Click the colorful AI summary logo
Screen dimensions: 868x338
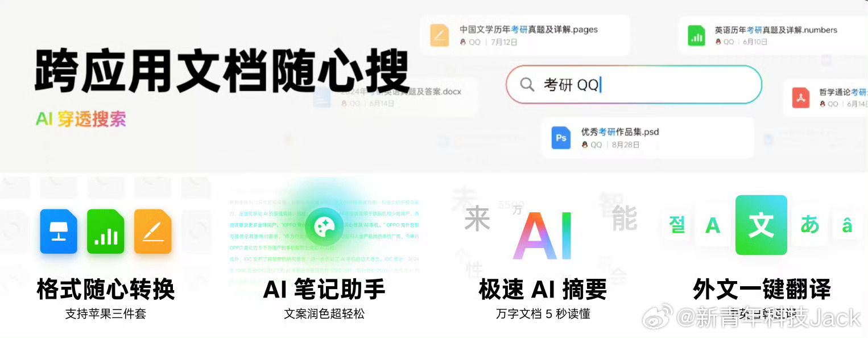542,236
